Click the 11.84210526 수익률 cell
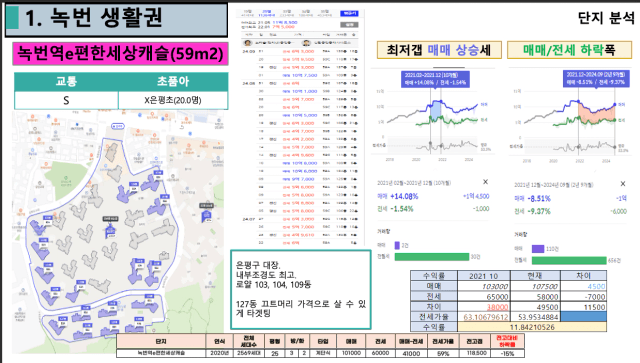Image resolution: width=640 pixels, height=363 pixels. (x=532, y=327)
